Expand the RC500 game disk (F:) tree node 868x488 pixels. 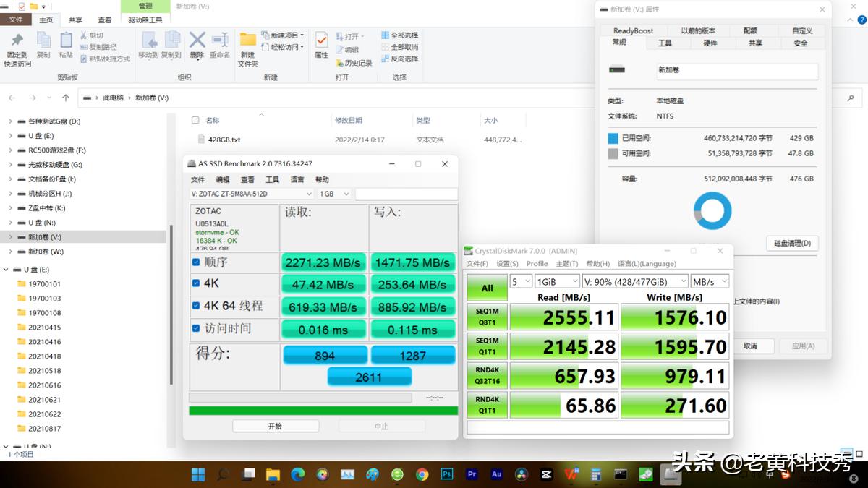[10, 150]
